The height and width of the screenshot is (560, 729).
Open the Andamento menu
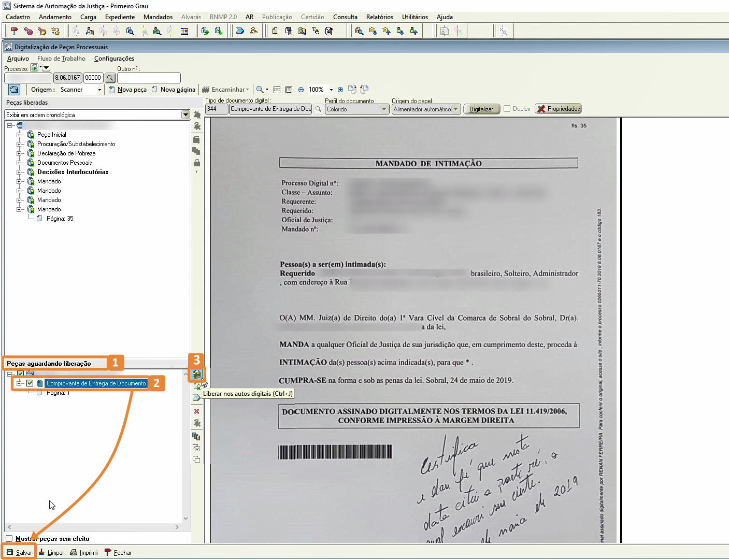55,17
